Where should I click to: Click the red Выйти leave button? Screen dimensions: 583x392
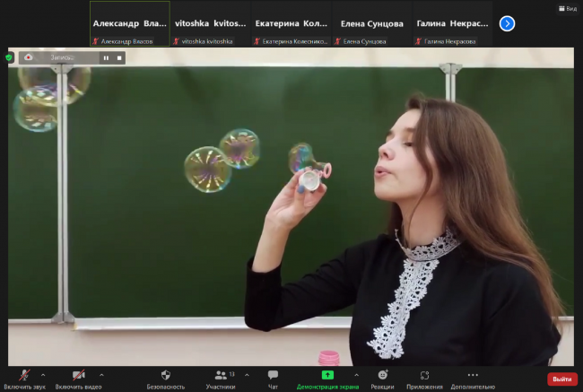click(561, 379)
